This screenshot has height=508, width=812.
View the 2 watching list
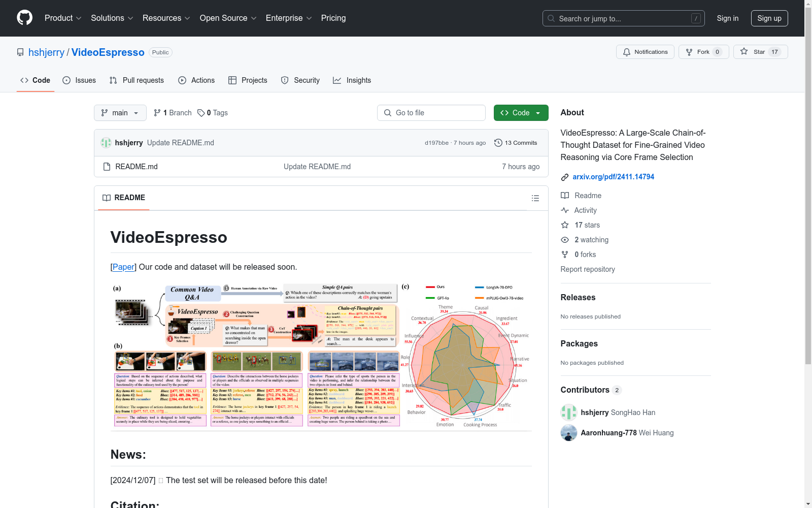[585, 240]
